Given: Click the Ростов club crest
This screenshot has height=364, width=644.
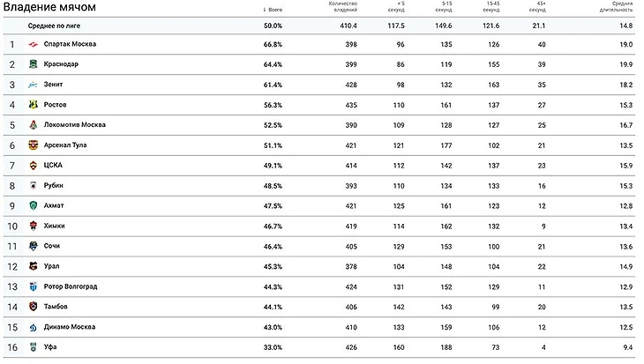Looking at the screenshot, I should (33, 104).
